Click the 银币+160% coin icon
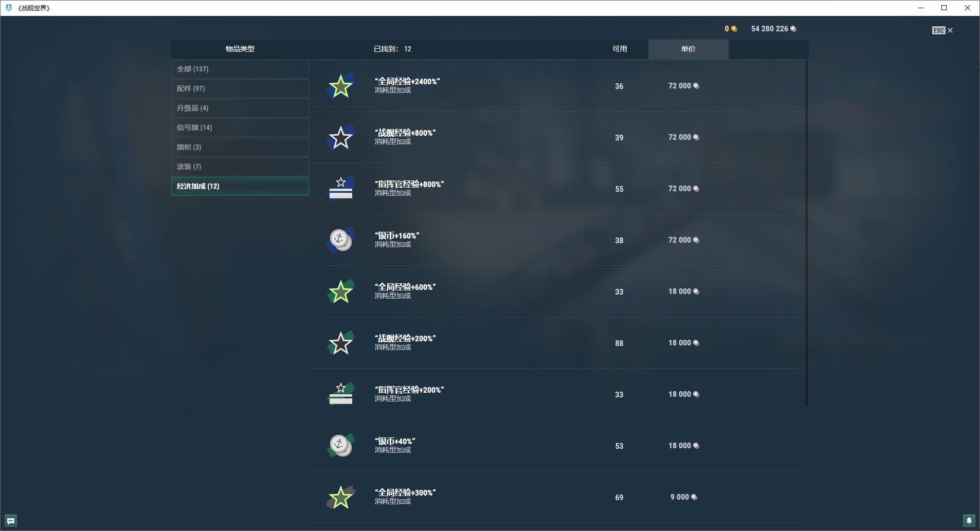Screen dimensions: 980x531 point(340,240)
